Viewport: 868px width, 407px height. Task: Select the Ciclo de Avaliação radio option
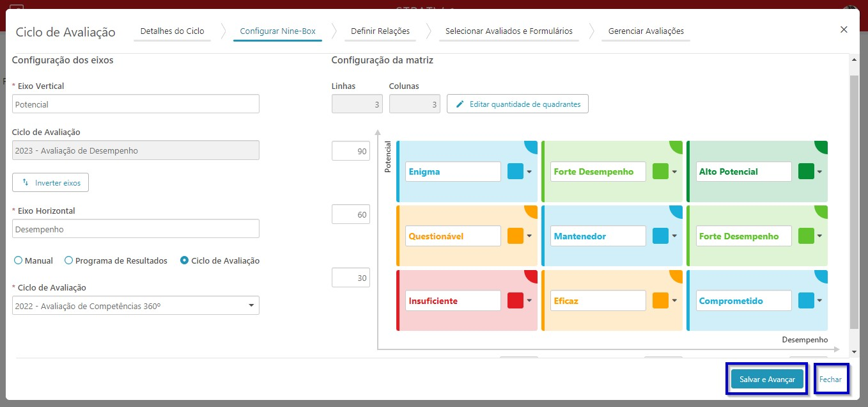[220, 260]
